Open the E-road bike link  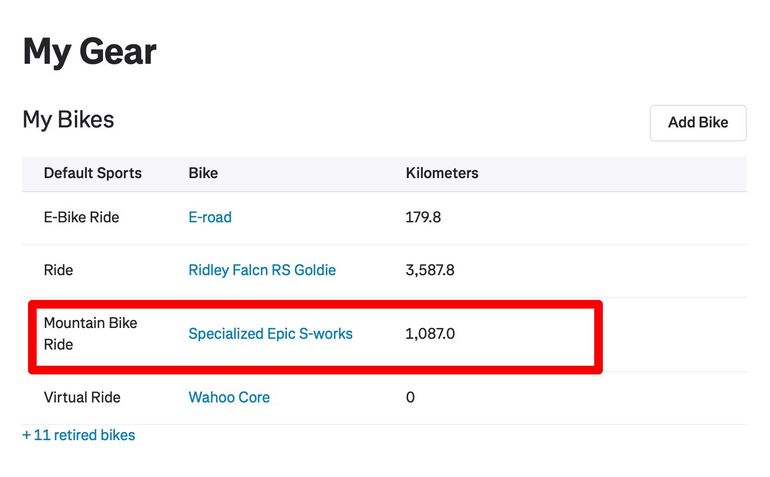click(210, 217)
